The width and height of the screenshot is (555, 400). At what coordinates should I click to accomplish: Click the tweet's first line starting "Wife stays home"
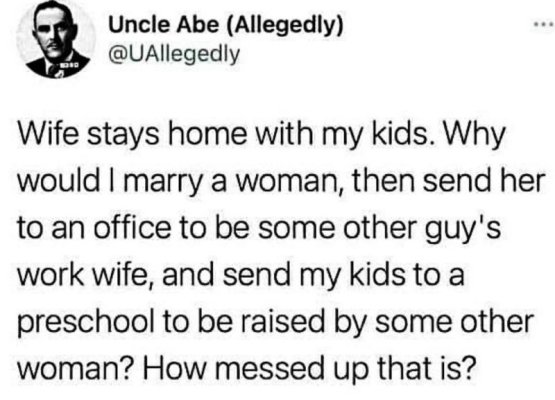261,136
